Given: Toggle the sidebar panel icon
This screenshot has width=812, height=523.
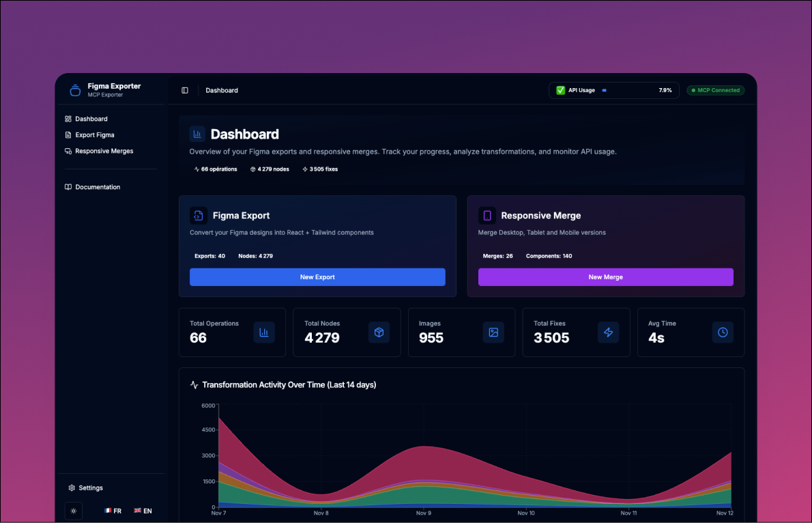Looking at the screenshot, I should (185, 90).
